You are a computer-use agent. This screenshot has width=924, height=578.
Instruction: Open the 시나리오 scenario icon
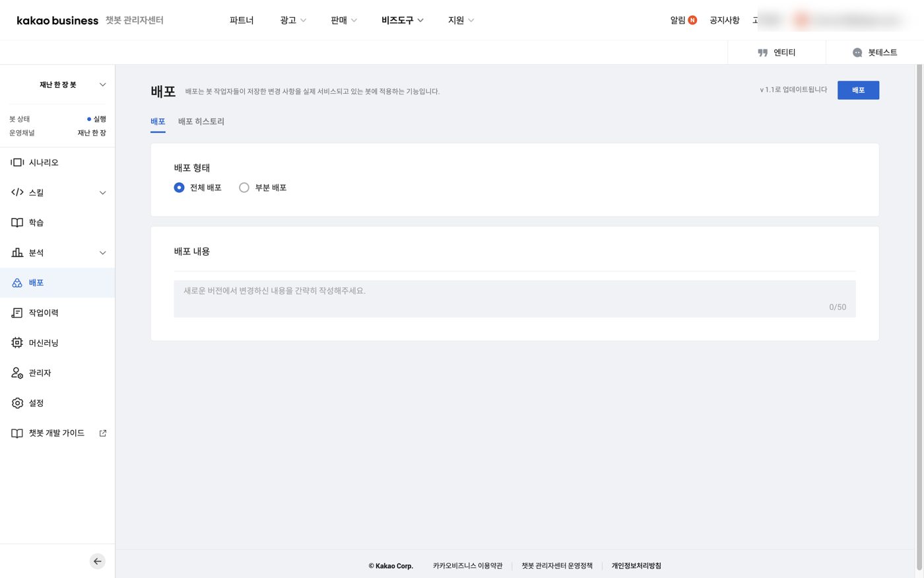17,163
